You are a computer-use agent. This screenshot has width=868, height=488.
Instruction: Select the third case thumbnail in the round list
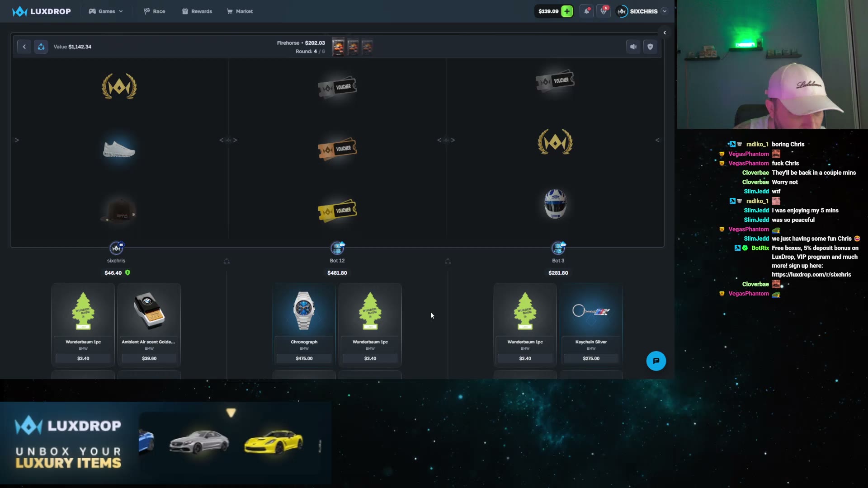[368, 47]
